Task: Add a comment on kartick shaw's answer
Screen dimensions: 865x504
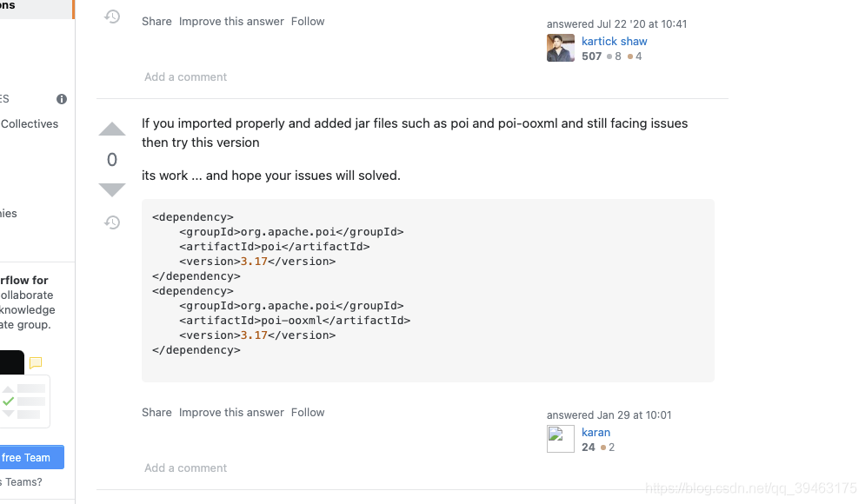Action: 185,77
